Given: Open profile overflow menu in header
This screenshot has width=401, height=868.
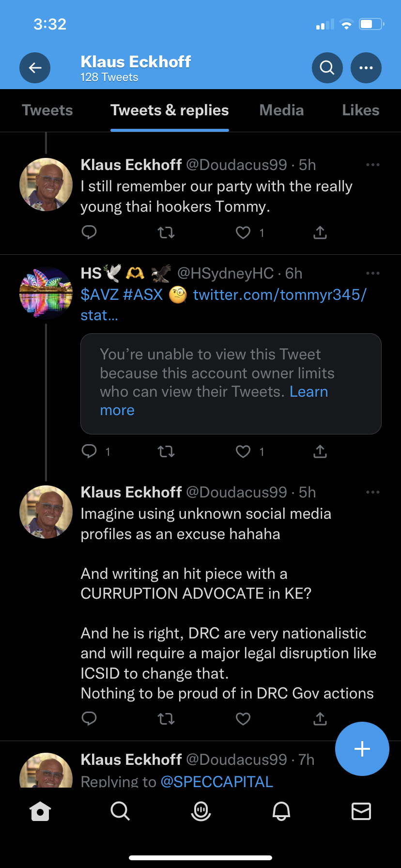Looking at the screenshot, I should tap(366, 68).
